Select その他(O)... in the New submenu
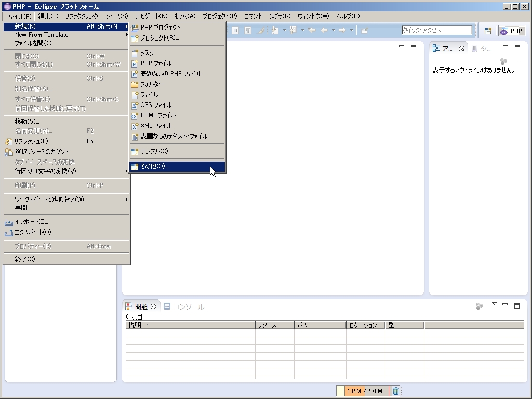Image resolution: width=532 pixels, height=399 pixels. pyautogui.click(x=177, y=166)
